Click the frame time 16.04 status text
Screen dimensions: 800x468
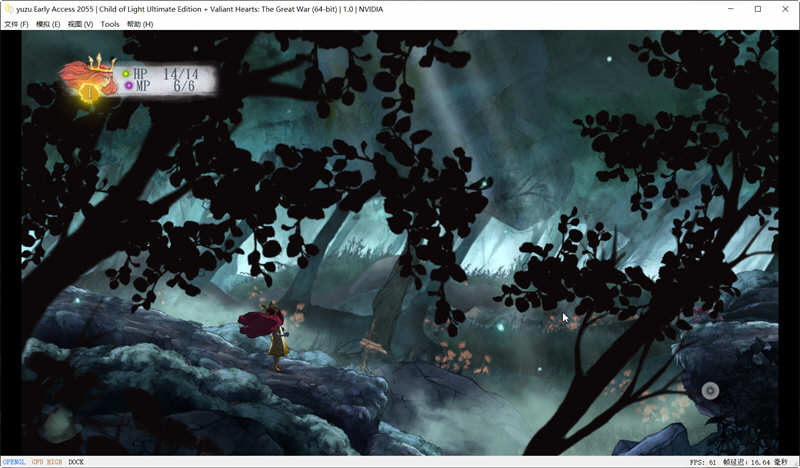pyautogui.click(x=755, y=462)
